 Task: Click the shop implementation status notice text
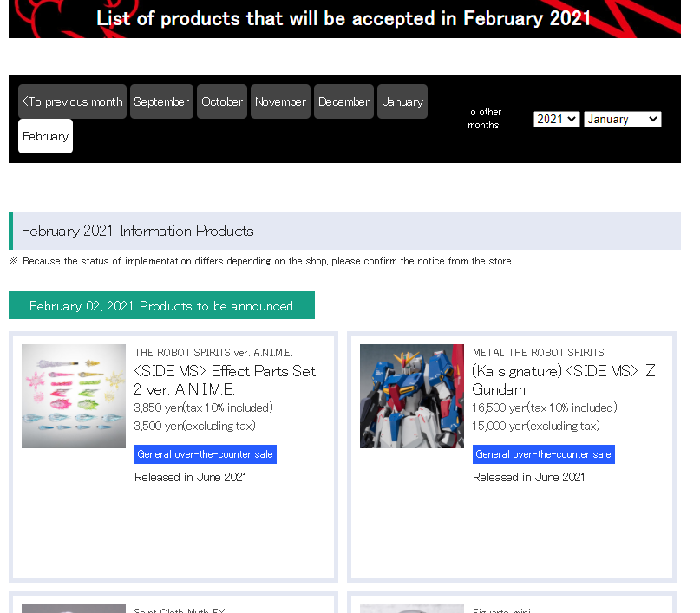click(262, 261)
